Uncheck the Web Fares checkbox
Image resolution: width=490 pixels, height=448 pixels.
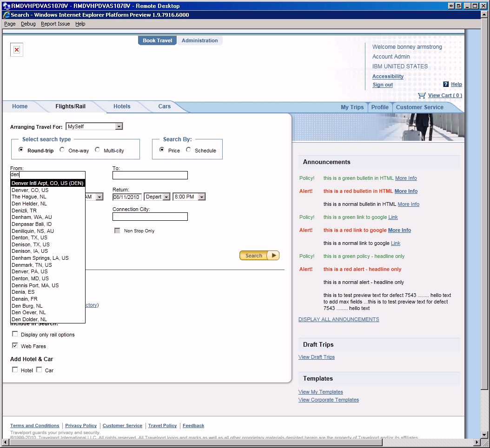click(15, 346)
